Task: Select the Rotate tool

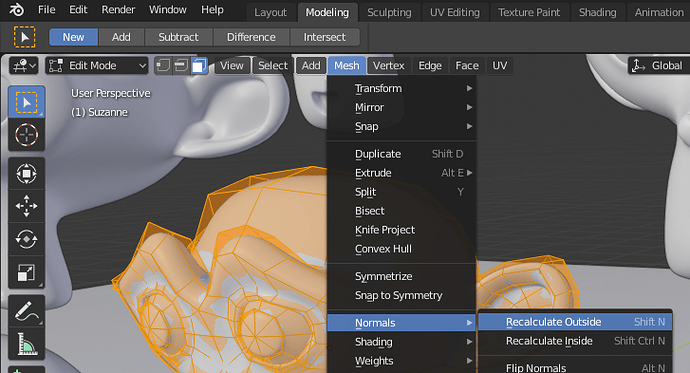Action: (26, 239)
